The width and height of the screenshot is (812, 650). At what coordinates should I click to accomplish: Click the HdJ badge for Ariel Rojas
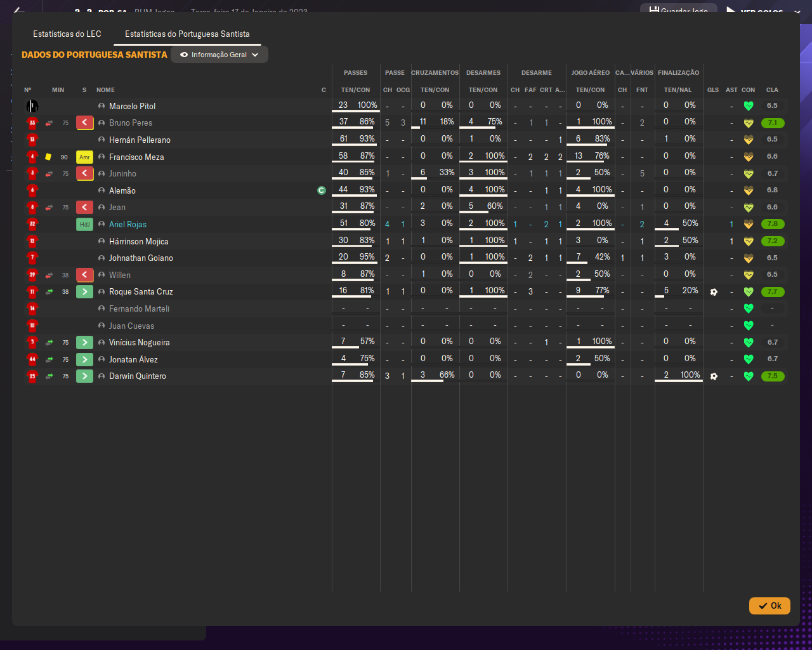(84, 224)
